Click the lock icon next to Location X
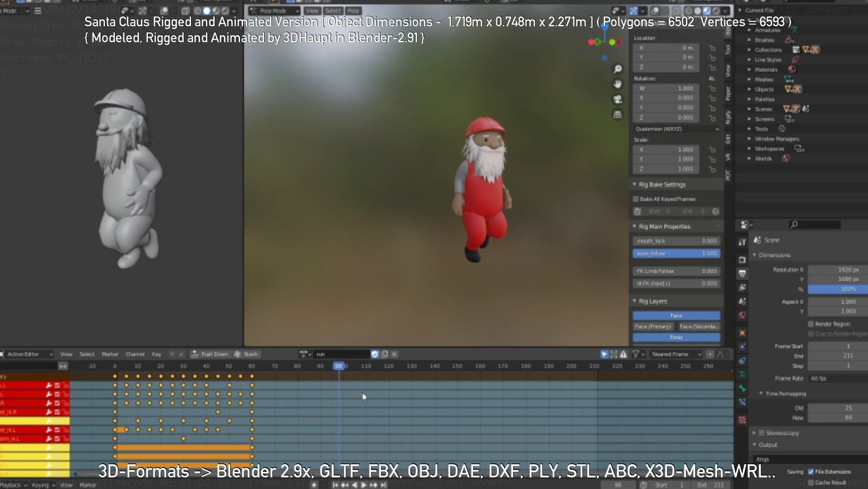 (x=712, y=48)
